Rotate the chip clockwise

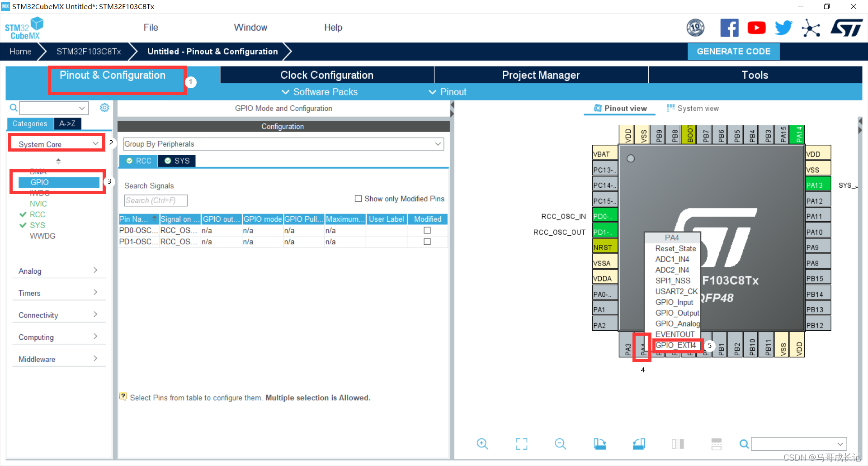click(599, 444)
